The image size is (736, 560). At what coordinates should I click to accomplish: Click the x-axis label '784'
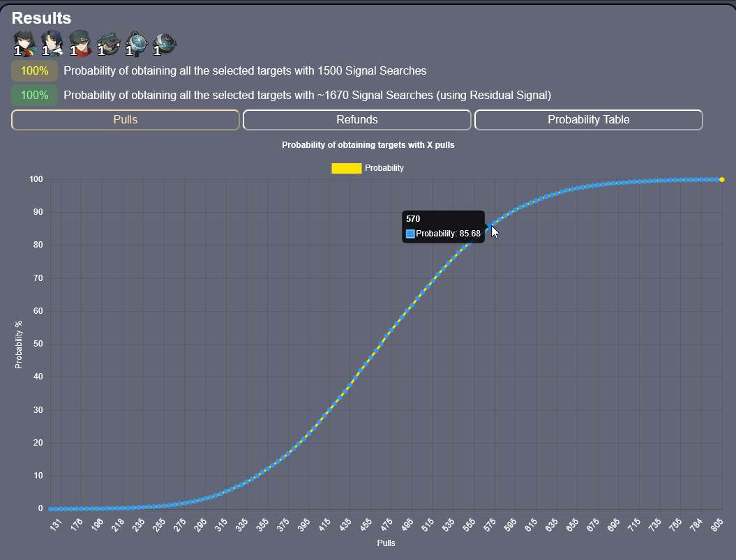point(696,525)
